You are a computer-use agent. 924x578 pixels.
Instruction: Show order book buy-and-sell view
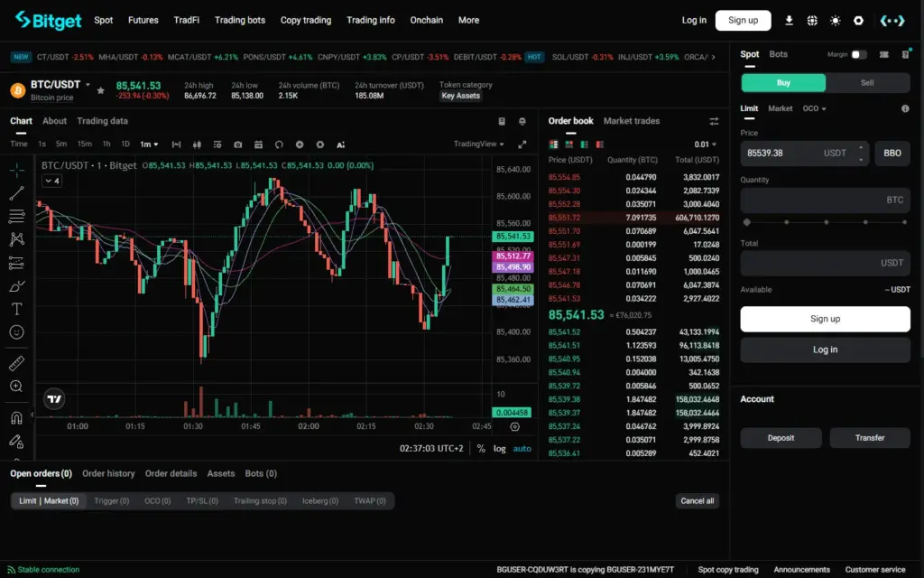(x=553, y=144)
